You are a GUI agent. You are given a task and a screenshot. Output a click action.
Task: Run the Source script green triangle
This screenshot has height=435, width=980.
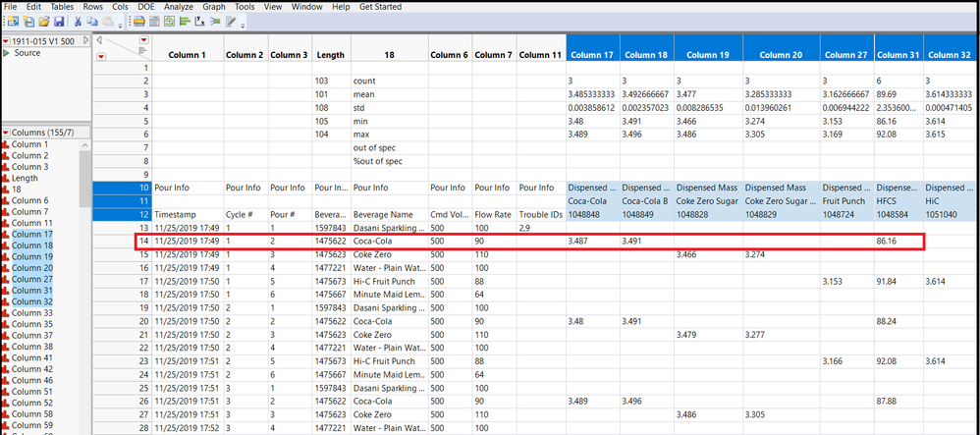(6, 53)
